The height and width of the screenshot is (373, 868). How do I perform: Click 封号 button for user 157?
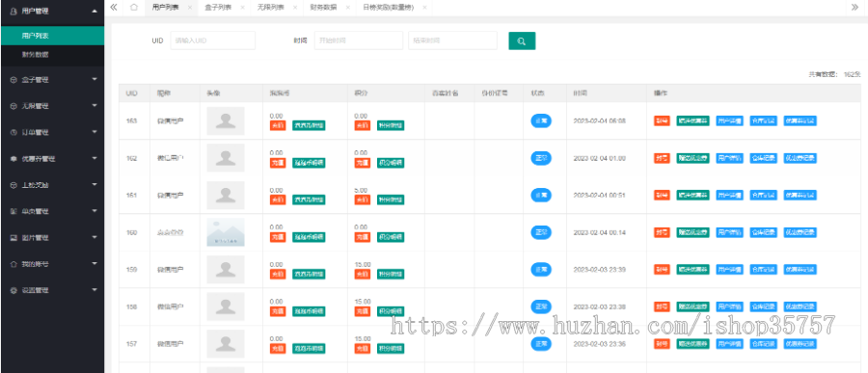coord(662,344)
